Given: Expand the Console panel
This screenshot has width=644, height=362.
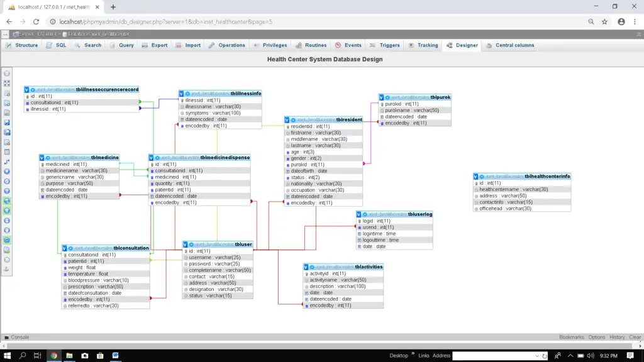Looking at the screenshot, I should pyautogui.click(x=19, y=337).
